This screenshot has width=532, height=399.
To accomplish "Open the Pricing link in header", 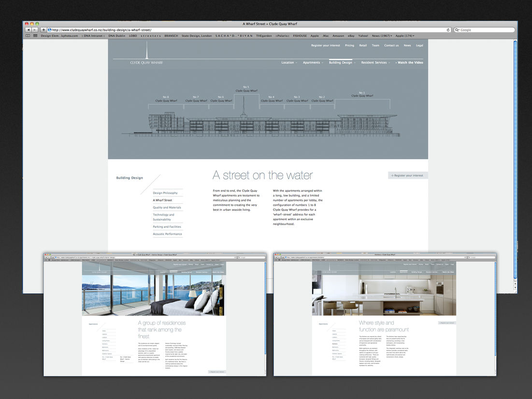I will pyautogui.click(x=349, y=45).
